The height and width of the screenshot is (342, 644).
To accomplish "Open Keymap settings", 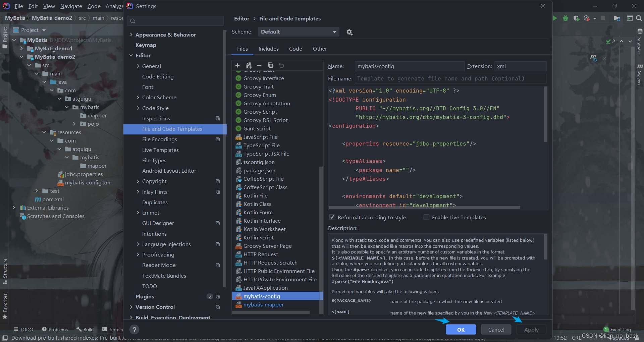I will [x=146, y=45].
